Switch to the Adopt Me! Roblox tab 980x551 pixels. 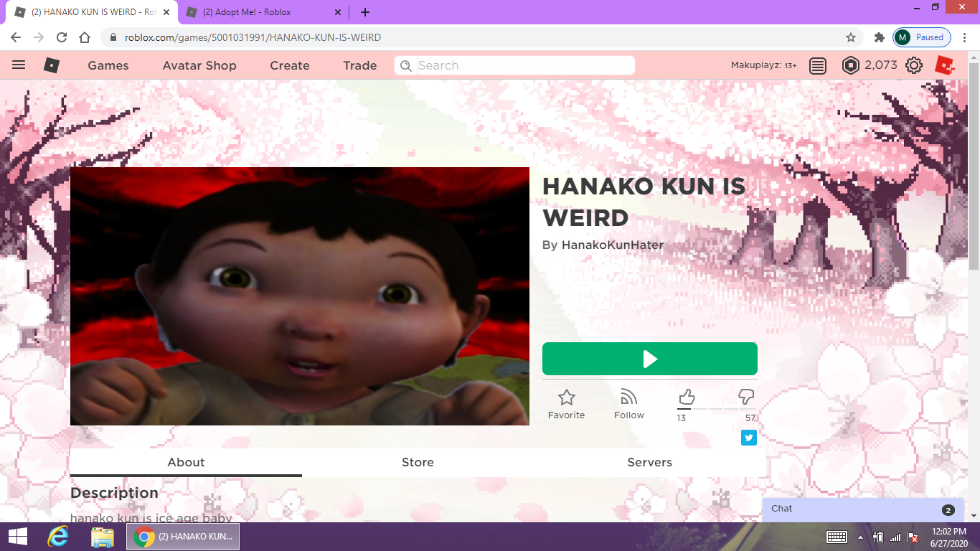263,12
